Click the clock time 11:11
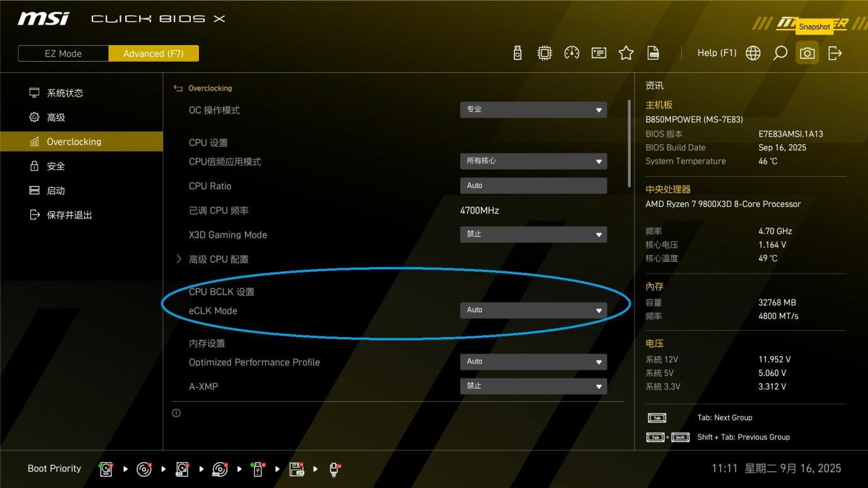This screenshot has width=868, height=488. [x=724, y=469]
